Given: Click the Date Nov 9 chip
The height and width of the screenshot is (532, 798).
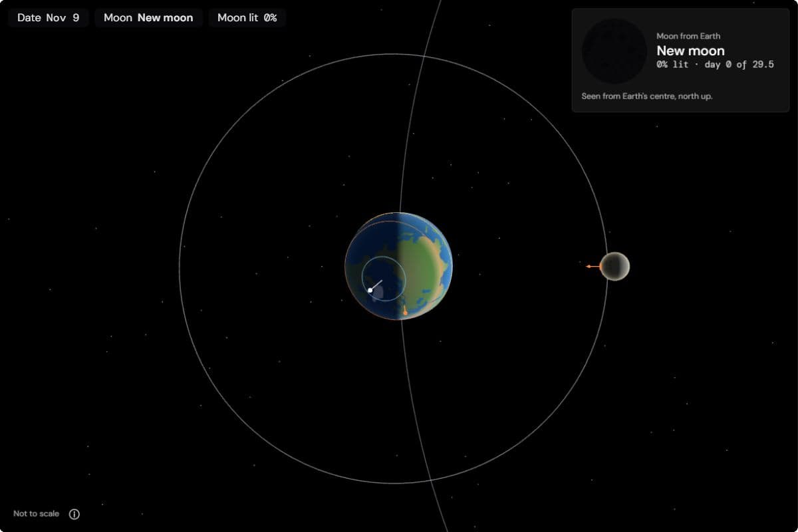Looking at the screenshot, I should [x=49, y=18].
